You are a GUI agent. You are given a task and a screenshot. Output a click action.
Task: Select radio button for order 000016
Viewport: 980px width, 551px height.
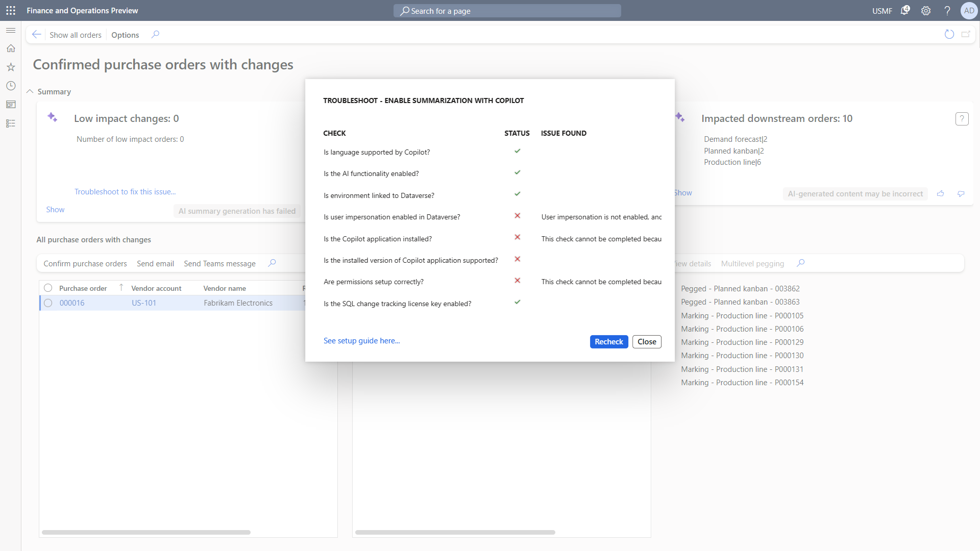point(48,303)
